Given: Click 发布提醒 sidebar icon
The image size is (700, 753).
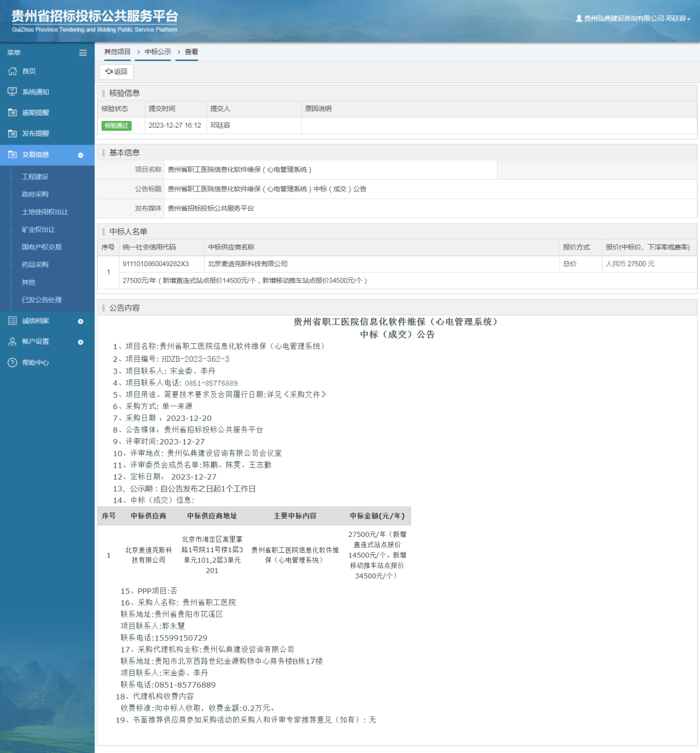Looking at the screenshot, I should coord(12,134).
